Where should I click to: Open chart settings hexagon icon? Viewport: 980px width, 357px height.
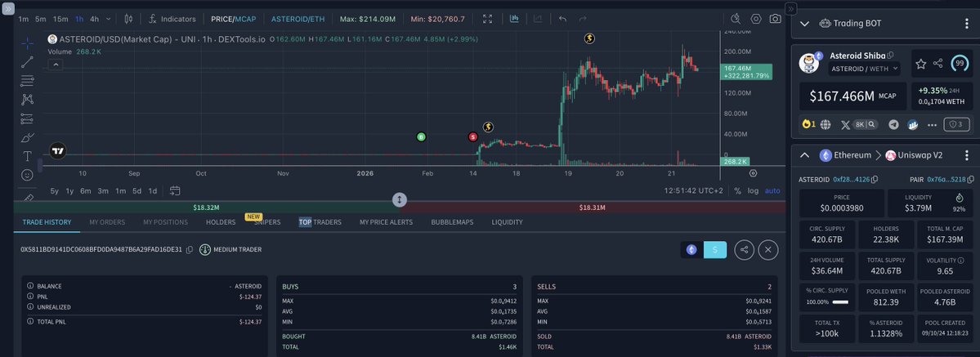tap(755, 19)
